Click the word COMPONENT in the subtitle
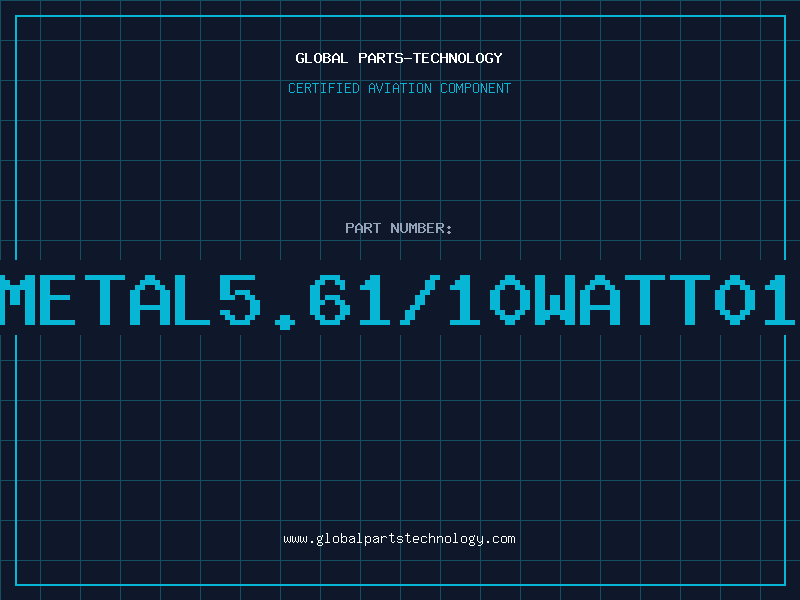This screenshot has height=600, width=800. (476, 88)
